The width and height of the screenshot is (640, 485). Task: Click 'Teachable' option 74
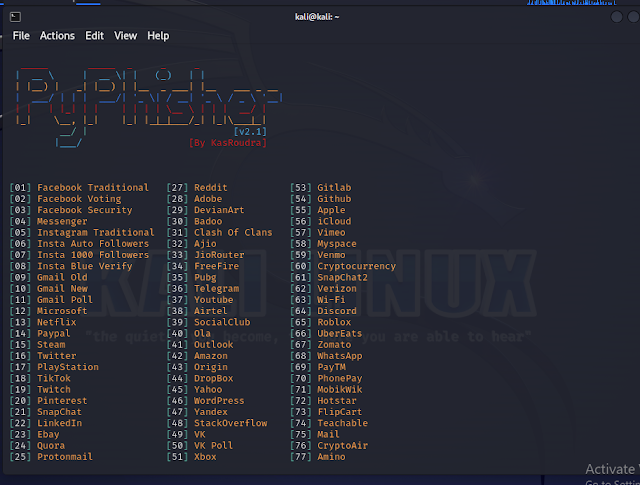pyautogui.click(x=342, y=423)
